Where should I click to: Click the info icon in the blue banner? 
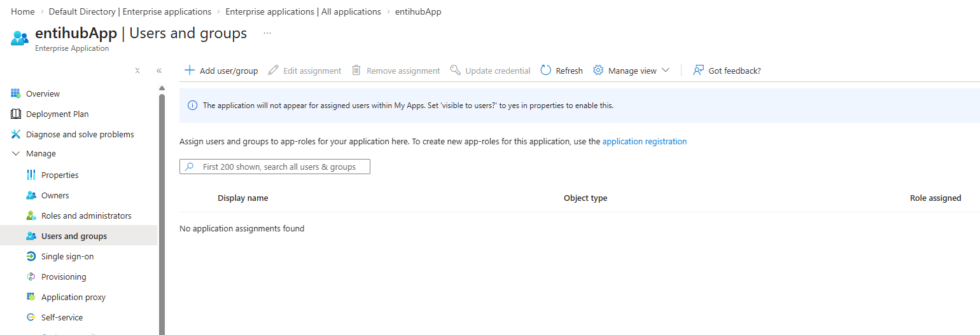point(193,106)
